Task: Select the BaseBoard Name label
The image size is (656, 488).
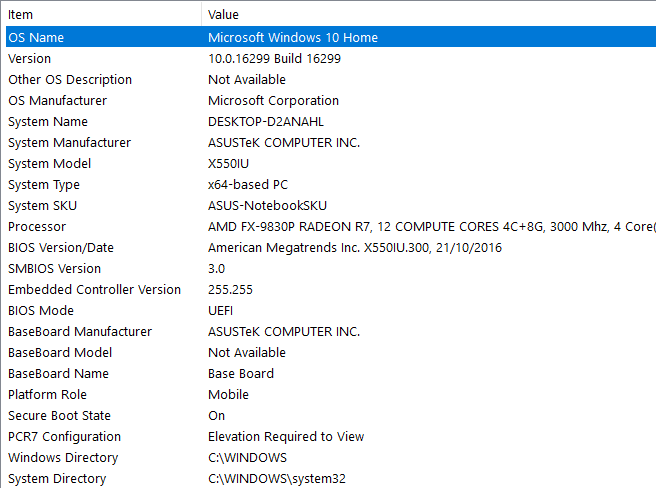Action: point(59,373)
